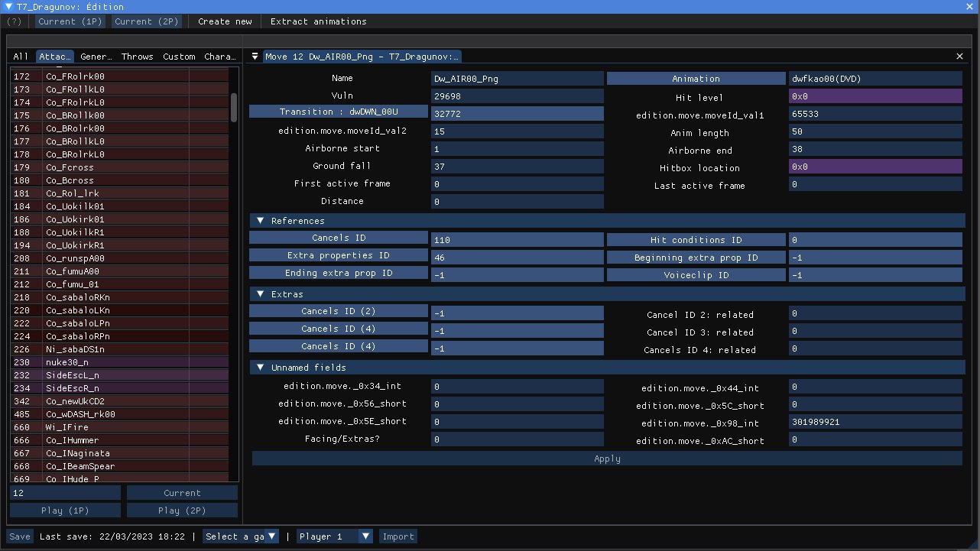Select move 172 Co_FRolrk00
Image resolution: width=980 pixels, height=551 pixels.
(x=119, y=76)
